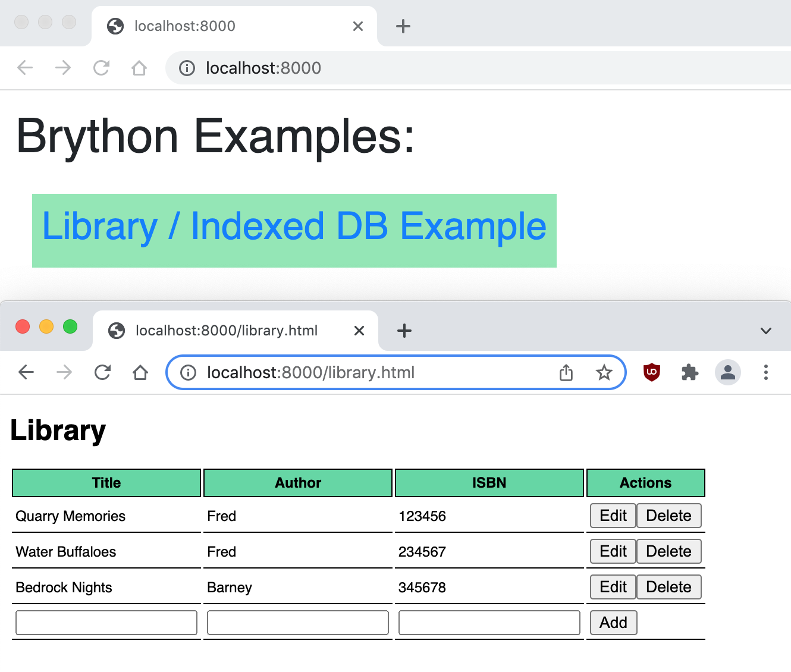This screenshot has width=791, height=672.
Task: Click forward arrow in library.html window
Action: (64, 373)
